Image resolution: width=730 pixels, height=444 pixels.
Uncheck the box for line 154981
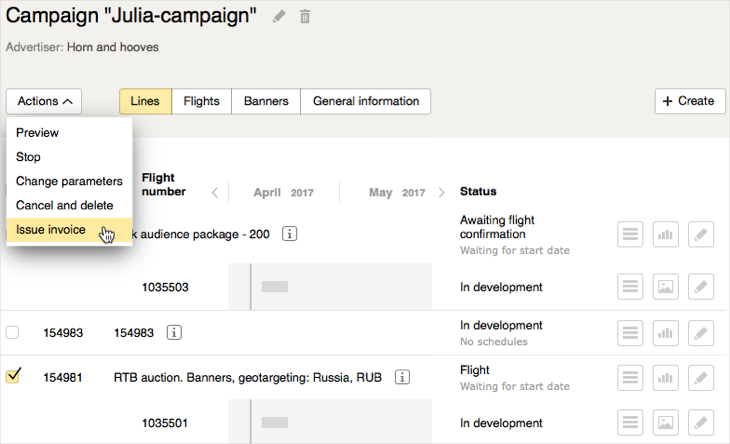click(x=13, y=376)
